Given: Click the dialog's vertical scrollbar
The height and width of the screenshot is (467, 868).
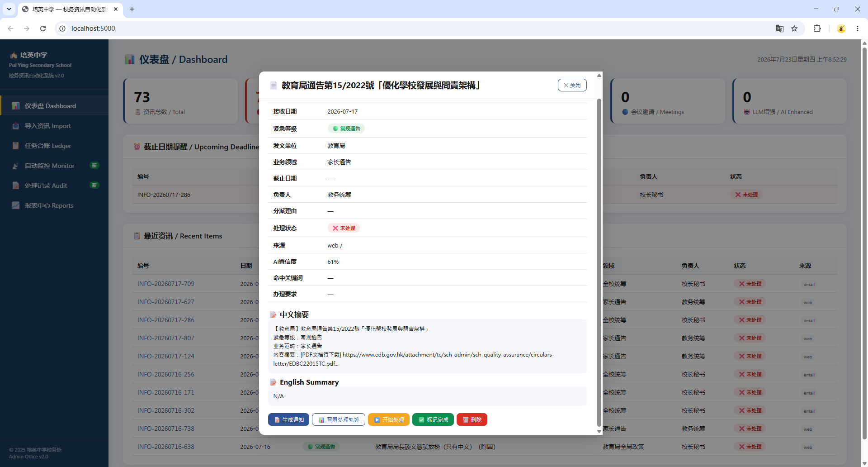Looking at the screenshot, I should (x=599, y=262).
